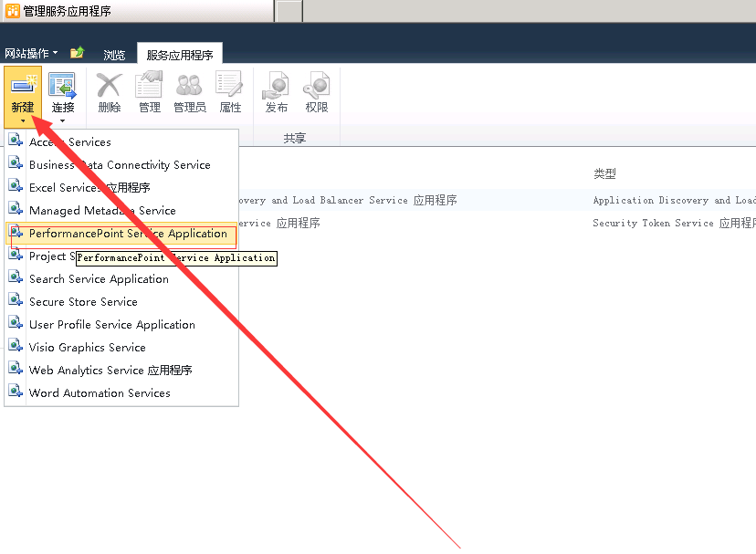Choose User Profile Service Application
The width and height of the screenshot is (756, 554).
[x=121, y=325]
